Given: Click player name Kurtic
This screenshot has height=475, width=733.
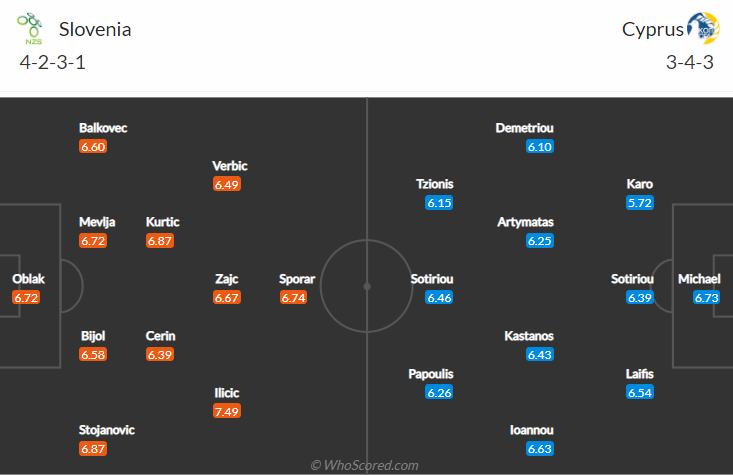Looking at the screenshot, I should click(162, 222).
